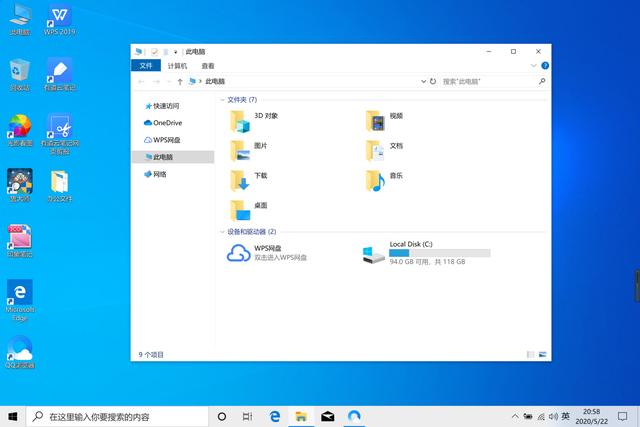Click the network icon in tray

coord(541,416)
